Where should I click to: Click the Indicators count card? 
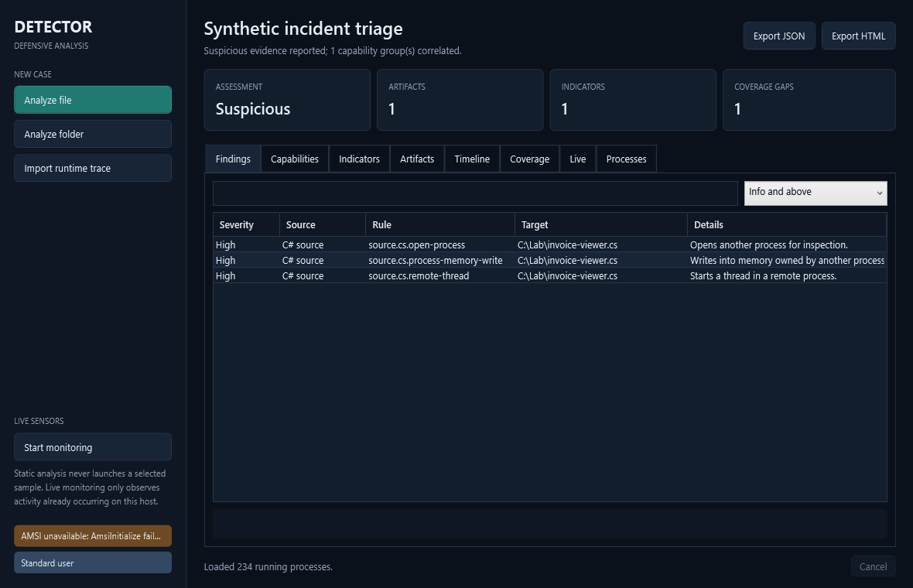(x=633, y=100)
